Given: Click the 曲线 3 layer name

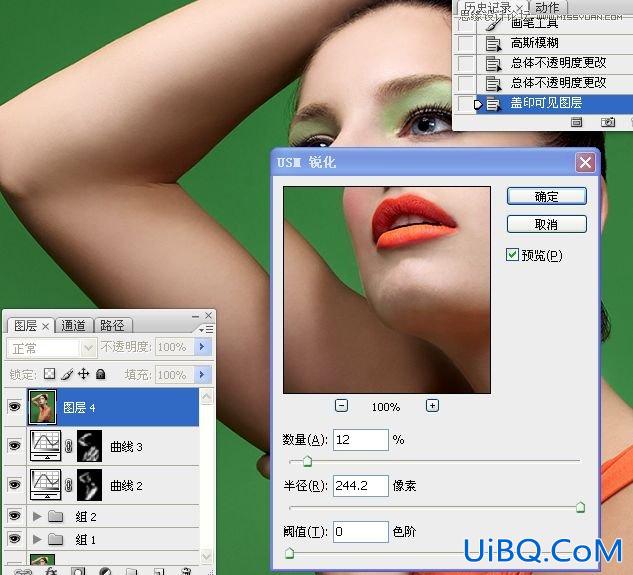Looking at the screenshot, I should pos(126,447).
